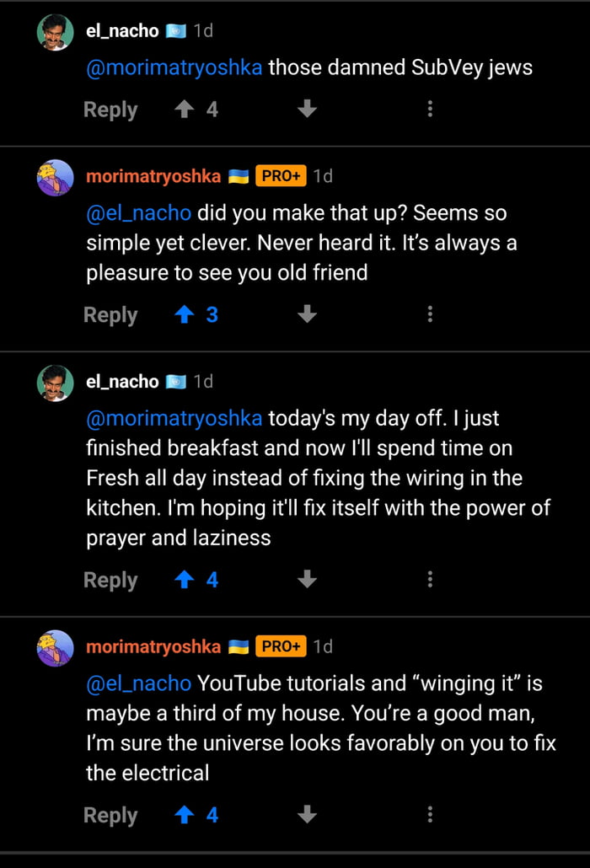This screenshot has height=868, width=590.
Task: Open options menu on el_nacho's day off comment
Action: pyautogui.click(x=430, y=578)
